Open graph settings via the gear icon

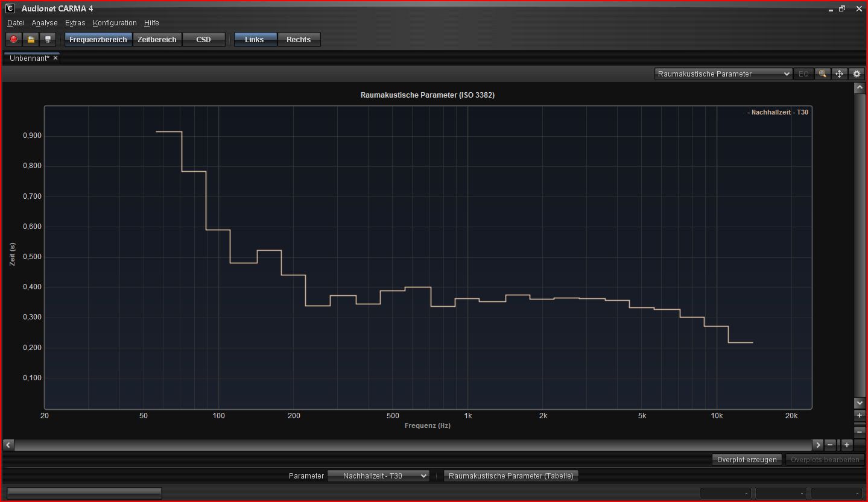click(x=857, y=74)
